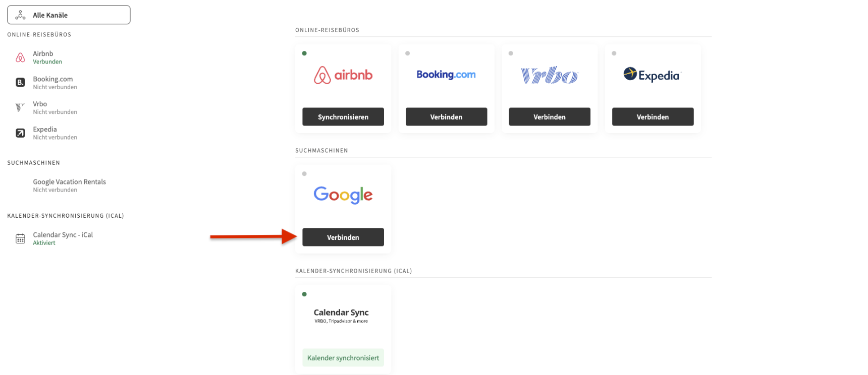The height and width of the screenshot is (375, 868).
Task: Click the Google logo on its card
Action: click(x=343, y=195)
